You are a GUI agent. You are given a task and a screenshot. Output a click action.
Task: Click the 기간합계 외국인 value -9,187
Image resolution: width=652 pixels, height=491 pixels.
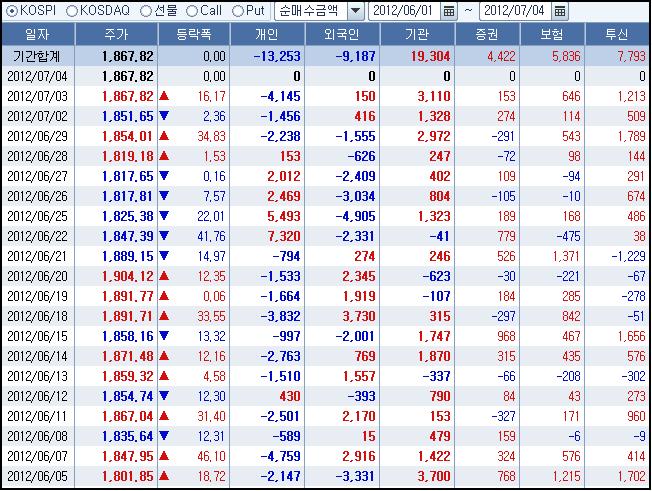click(356, 56)
